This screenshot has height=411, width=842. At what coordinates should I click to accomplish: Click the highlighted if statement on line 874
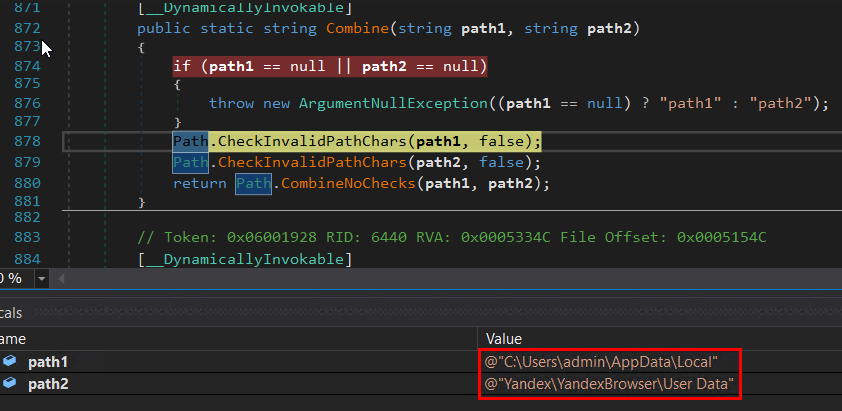(329, 66)
